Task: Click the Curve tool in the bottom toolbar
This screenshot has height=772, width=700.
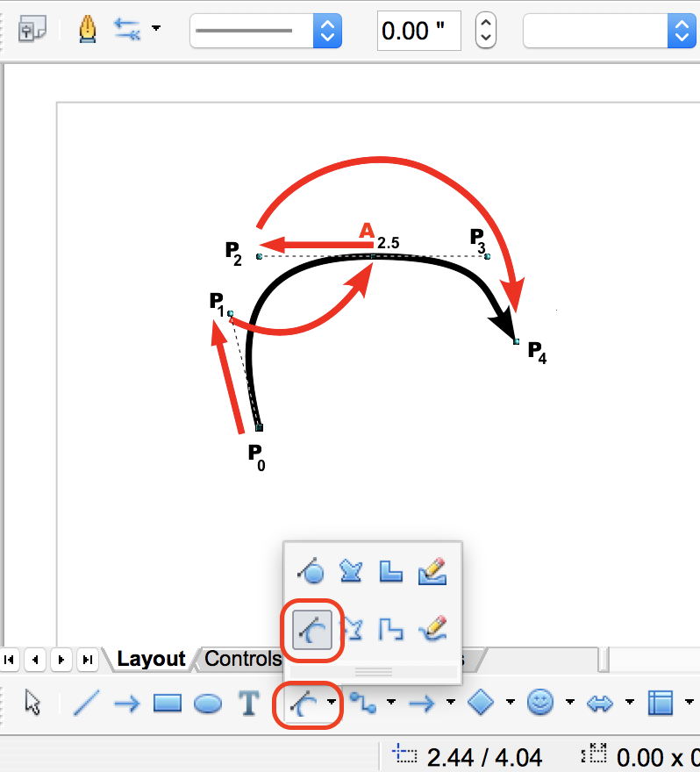Action: (304, 703)
